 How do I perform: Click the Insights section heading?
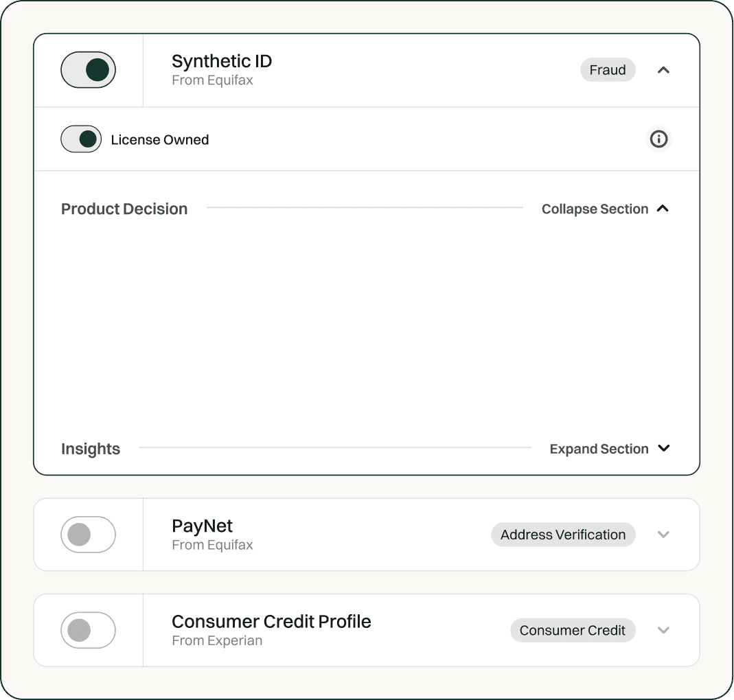point(91,449)
